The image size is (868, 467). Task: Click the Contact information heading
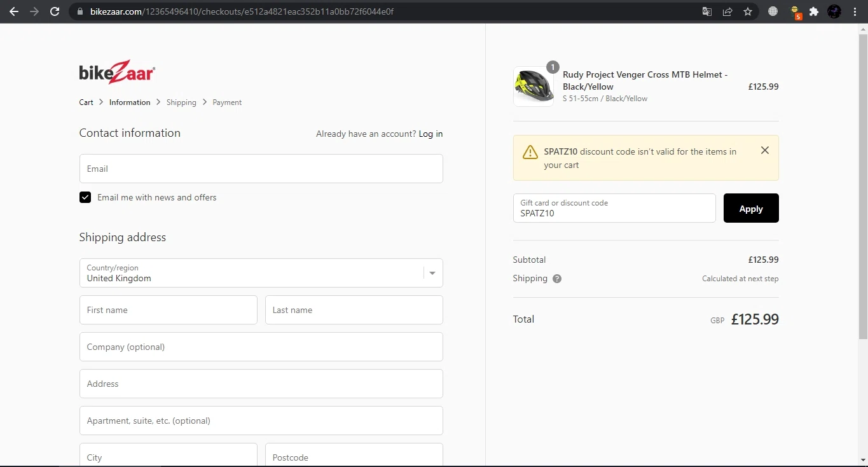(130, 133)
